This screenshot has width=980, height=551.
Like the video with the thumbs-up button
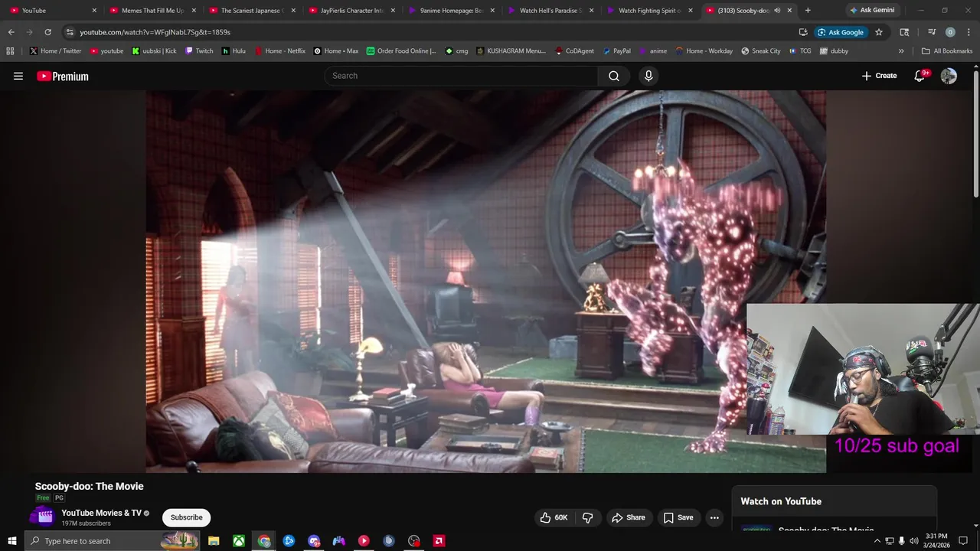(554, 517)
